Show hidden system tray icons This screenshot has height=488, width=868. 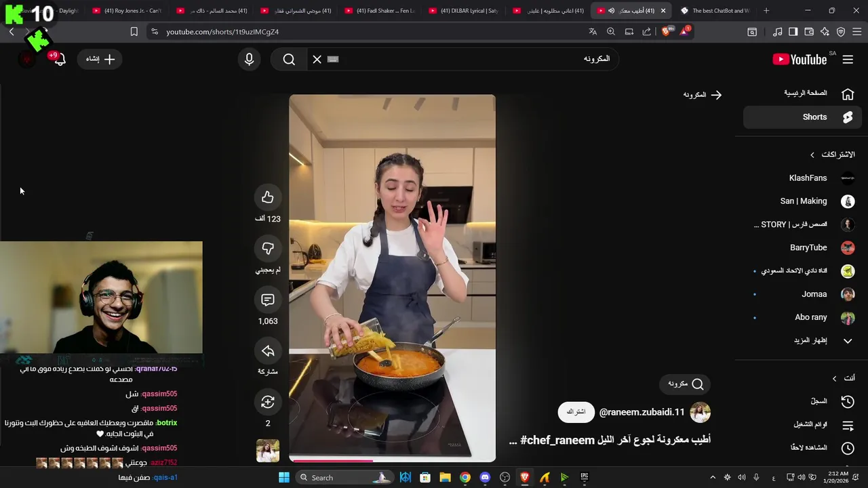coord(712,477)
